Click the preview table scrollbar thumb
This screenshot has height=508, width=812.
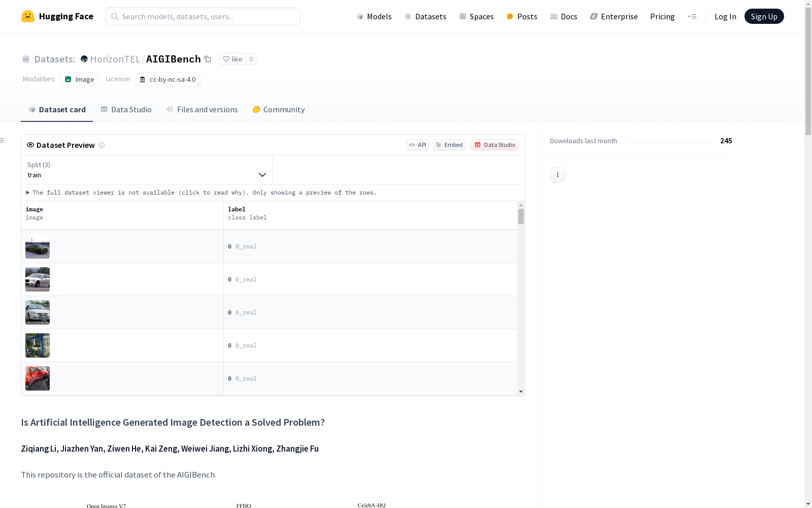coord(521,216)
